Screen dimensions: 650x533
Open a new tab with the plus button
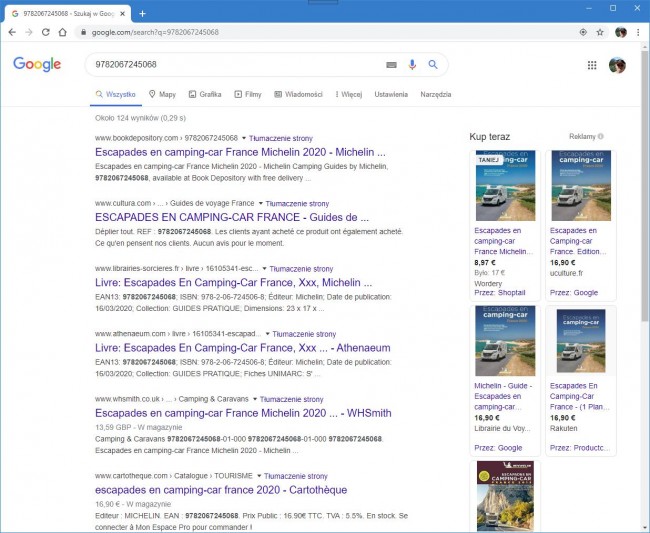click(142, 14)
